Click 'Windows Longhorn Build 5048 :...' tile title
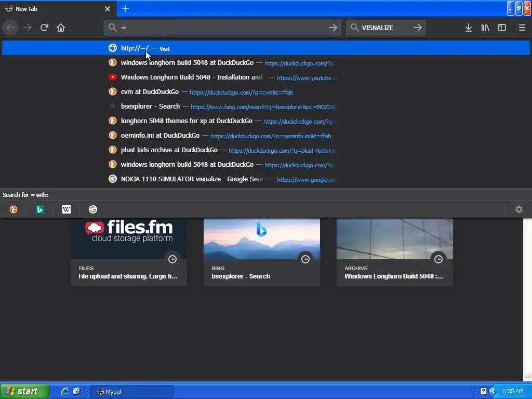This screenshot has width=532, height=399. pyautogui.click(x=394, y=276)
